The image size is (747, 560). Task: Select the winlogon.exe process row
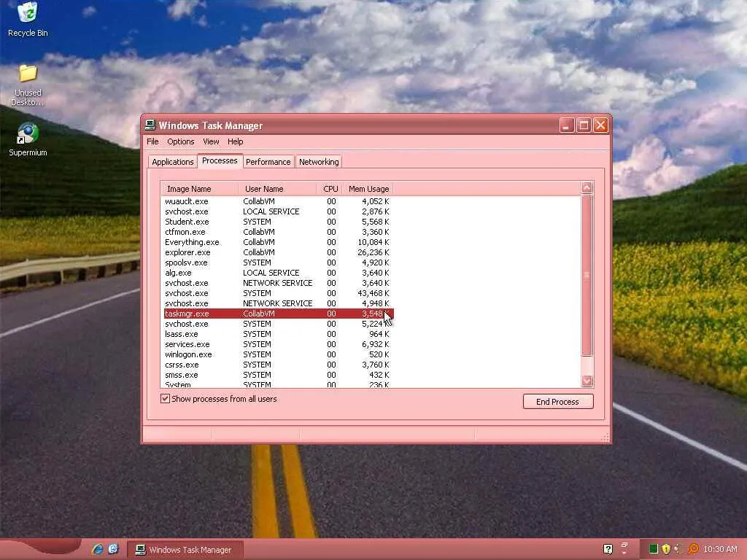278,355
